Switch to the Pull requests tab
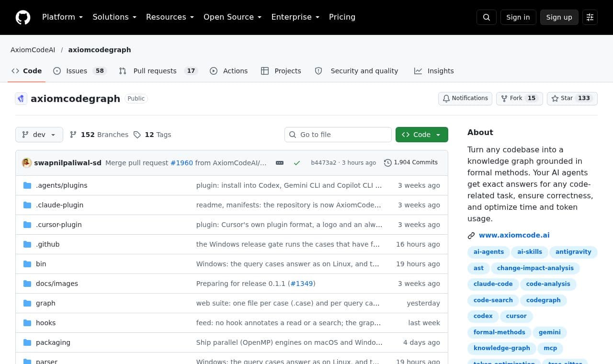 [x=159, y=71]
